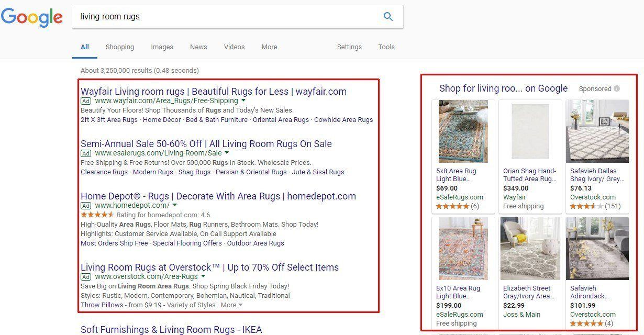Click Safavieh Dallas Shag Ivory/Grey title
Image resolution: width=644 pixels, height=335 pixels.
597,175
